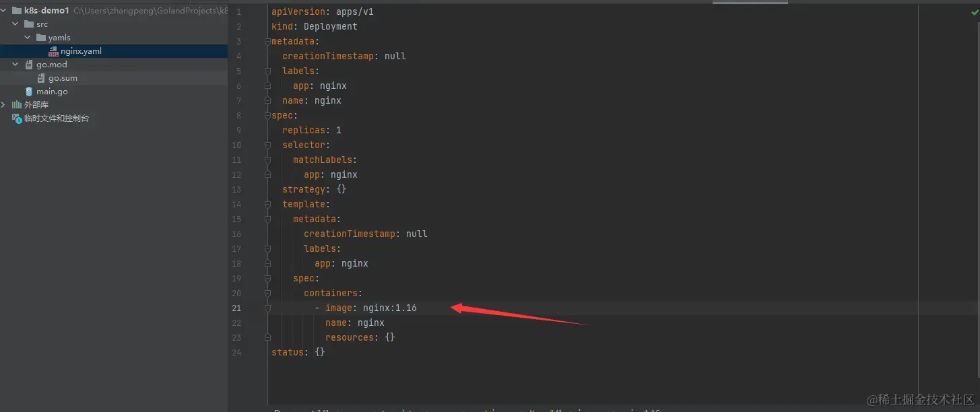This screenshot has height=412, width=980.
Task: Click the fold end marker on line 23
Action: 267,338
